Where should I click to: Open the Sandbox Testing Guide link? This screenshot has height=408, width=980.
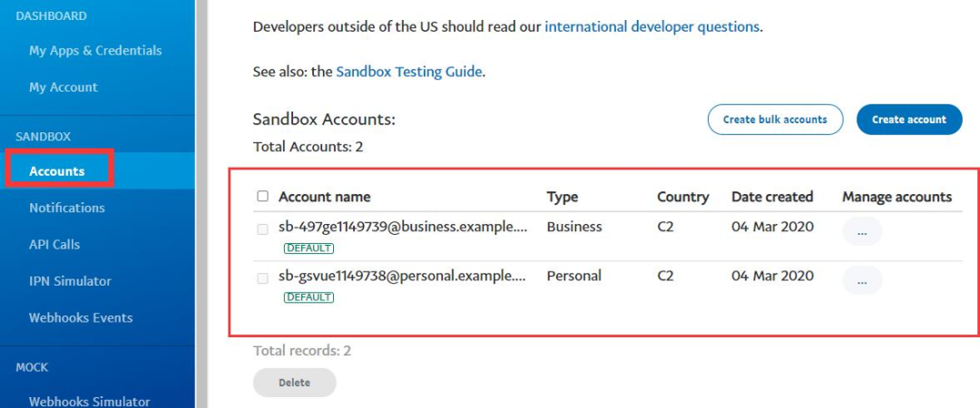[409, 72]
